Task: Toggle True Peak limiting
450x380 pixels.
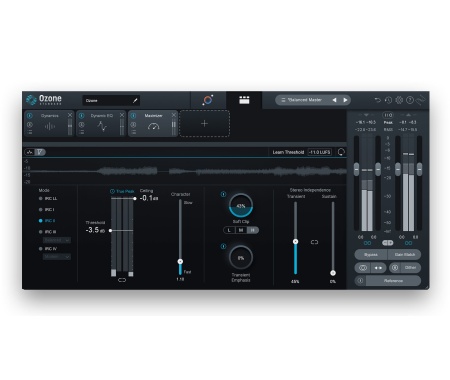Action: click(122, 191)
